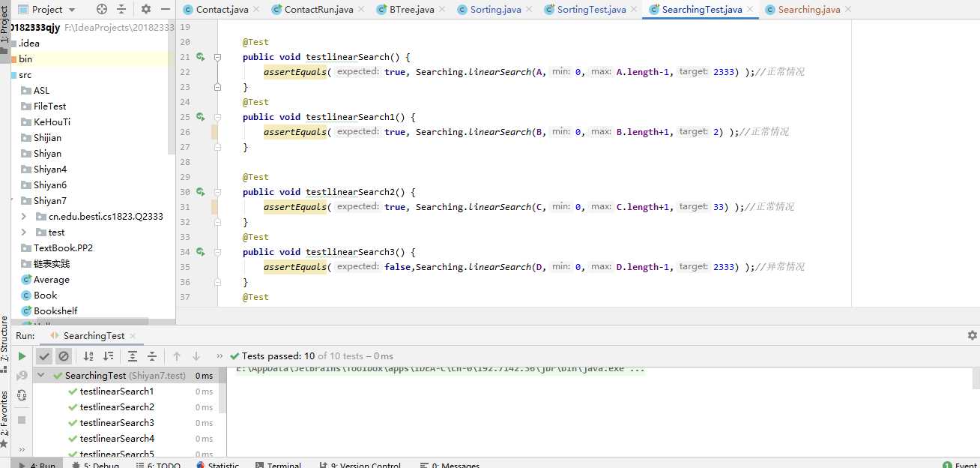Collapse the SearchingTest results node
Screen dimensions: 980x468
click(41, 376)
